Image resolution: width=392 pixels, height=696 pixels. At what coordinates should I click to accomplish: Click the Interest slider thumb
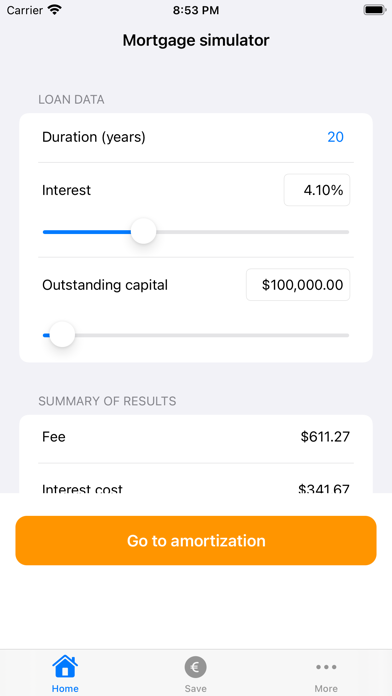pyautogui.click(x=143, y=231)
